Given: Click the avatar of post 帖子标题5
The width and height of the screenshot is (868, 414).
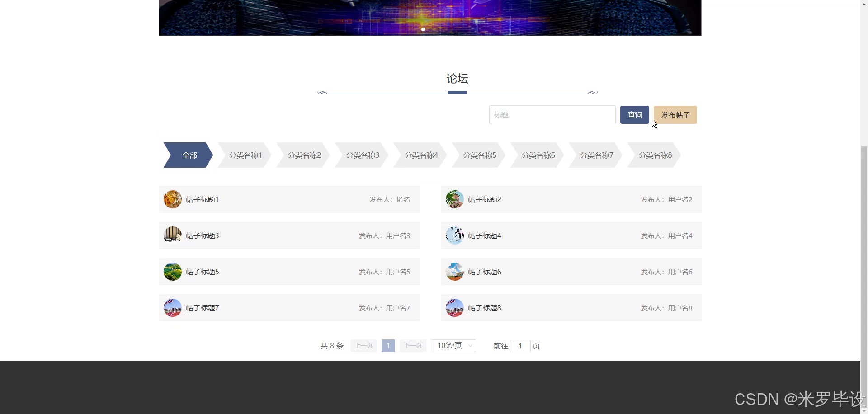Looking at the screenshot, I should pos(172,272).
